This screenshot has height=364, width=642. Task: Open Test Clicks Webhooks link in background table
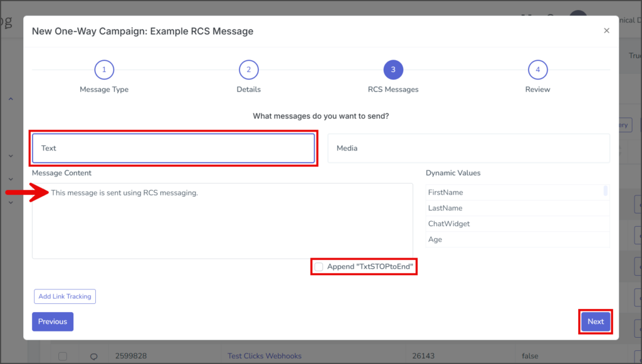[265, 356]
